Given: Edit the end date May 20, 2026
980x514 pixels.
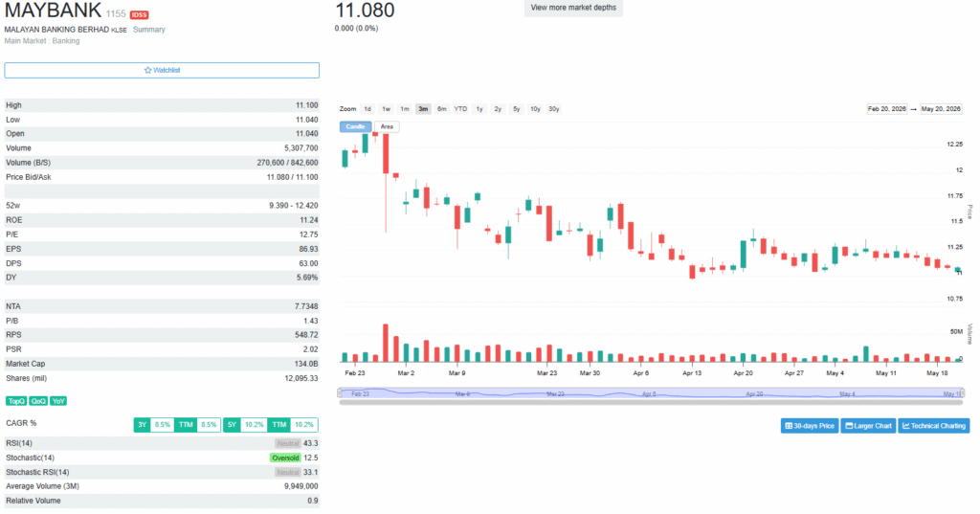Looking at the screenshot, I should click(941, 109).
